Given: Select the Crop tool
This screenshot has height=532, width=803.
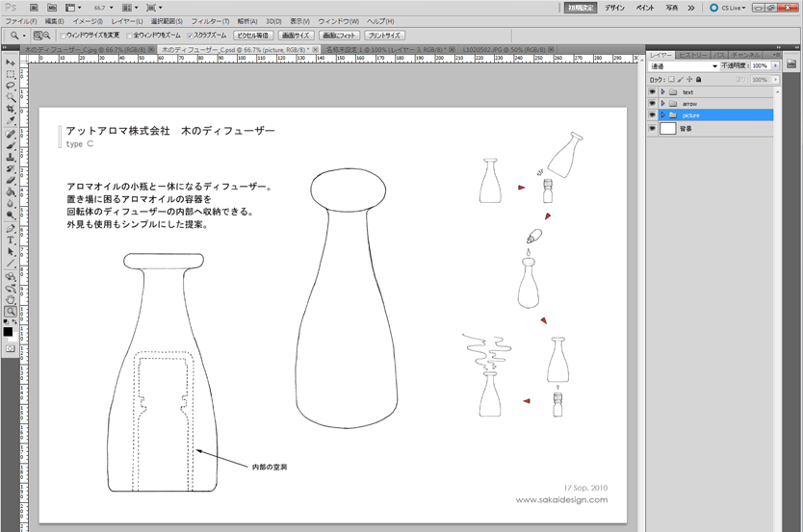Looking at the screenshot, I should pyautogui.click(x=11, y=110).
